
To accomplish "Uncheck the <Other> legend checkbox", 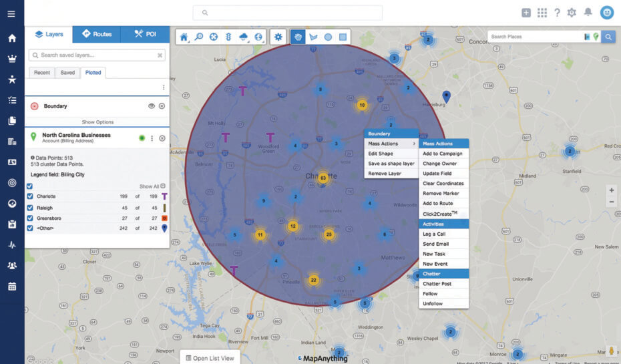I will (29, 228).
